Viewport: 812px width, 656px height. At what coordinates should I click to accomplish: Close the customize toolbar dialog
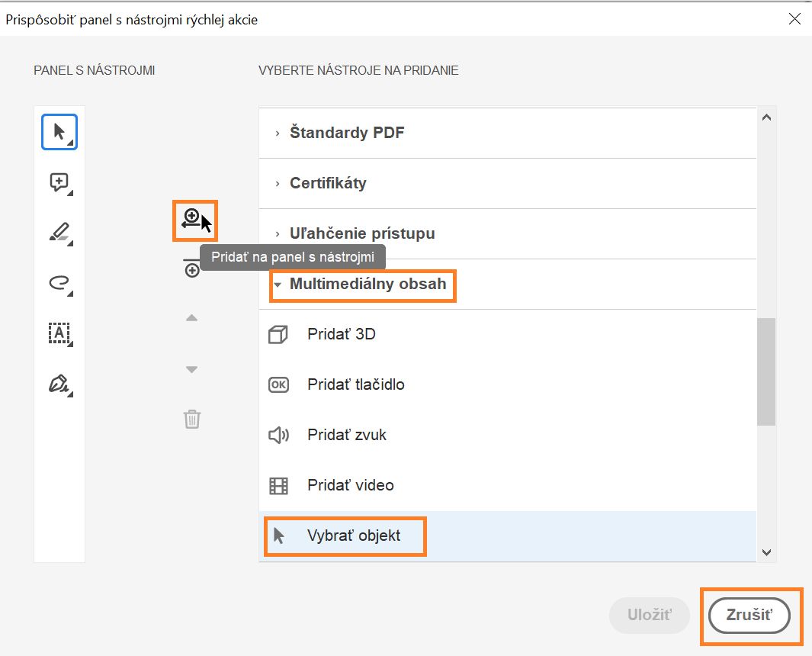coord(794,19)
